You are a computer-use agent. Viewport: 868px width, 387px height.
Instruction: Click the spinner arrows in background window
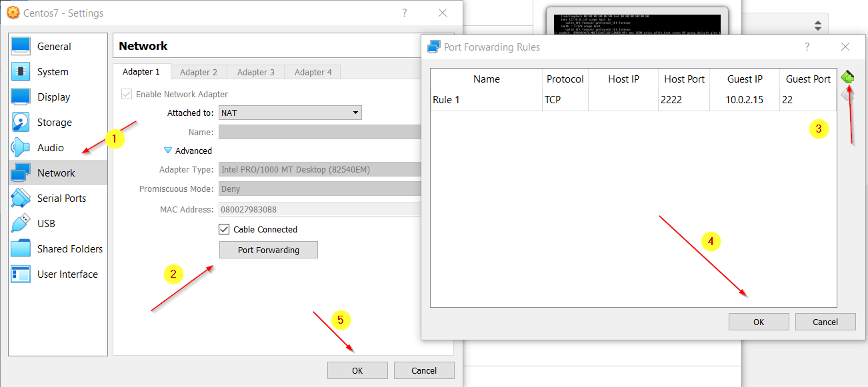pyautogui.click(x=818, y=25)
